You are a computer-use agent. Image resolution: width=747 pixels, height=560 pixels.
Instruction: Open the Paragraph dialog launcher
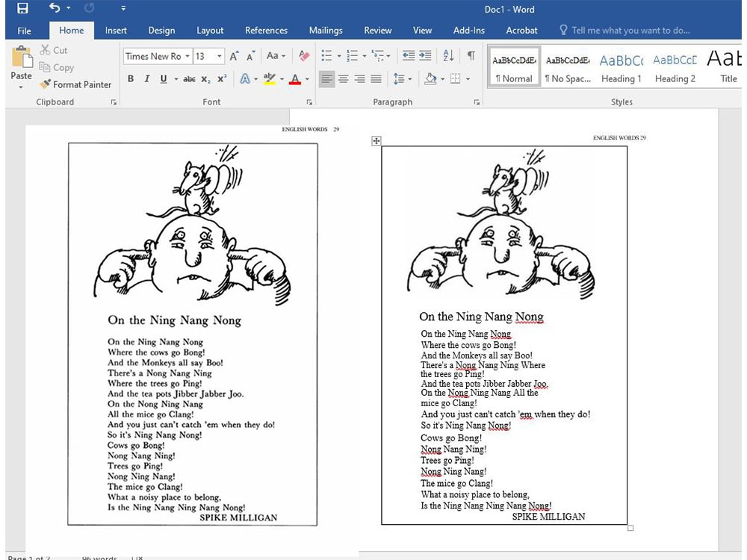coord(477,102)
